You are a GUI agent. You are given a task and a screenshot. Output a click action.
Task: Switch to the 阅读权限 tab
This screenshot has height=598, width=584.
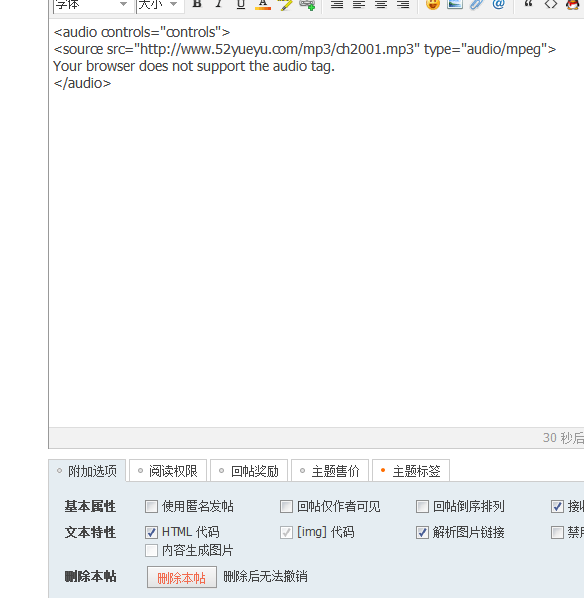168,471
